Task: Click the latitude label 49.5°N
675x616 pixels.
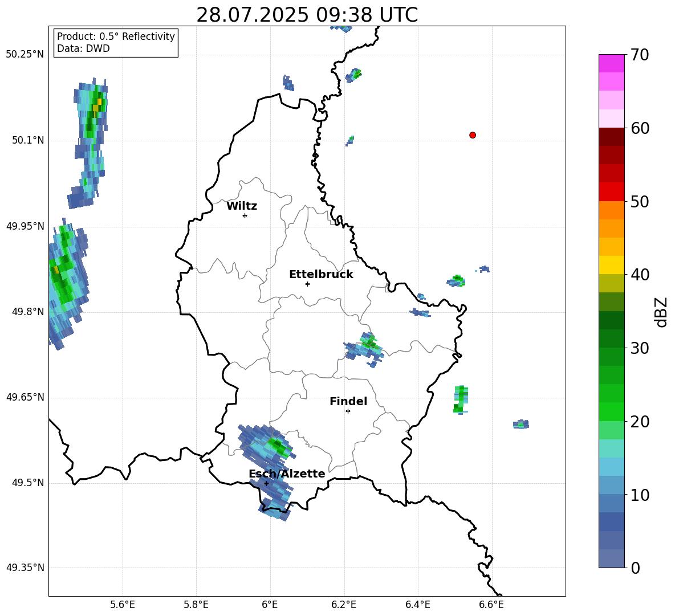Action: (x=28, y=483)
